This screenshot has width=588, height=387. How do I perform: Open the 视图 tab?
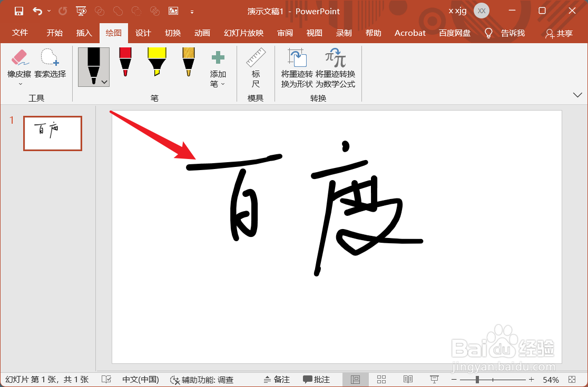point(314,33)
